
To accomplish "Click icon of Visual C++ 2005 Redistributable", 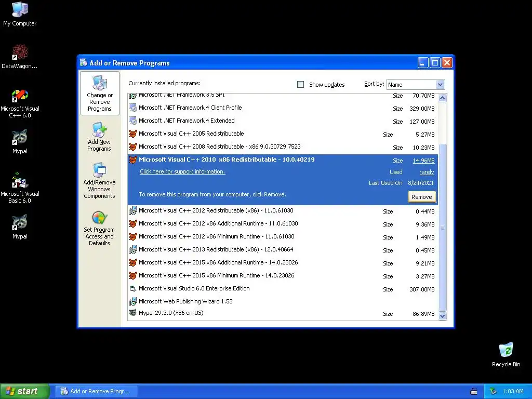I will 133,134.
